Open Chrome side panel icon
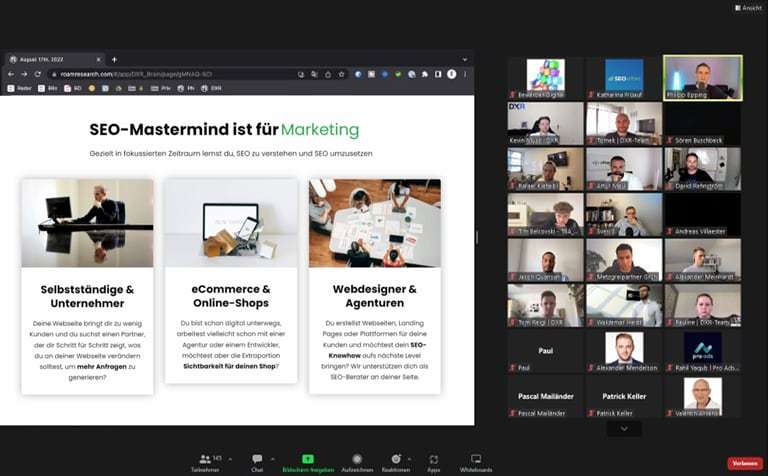The width and height of the screenshot is (768, 476). pyautogui.click(x=438, y=74)
